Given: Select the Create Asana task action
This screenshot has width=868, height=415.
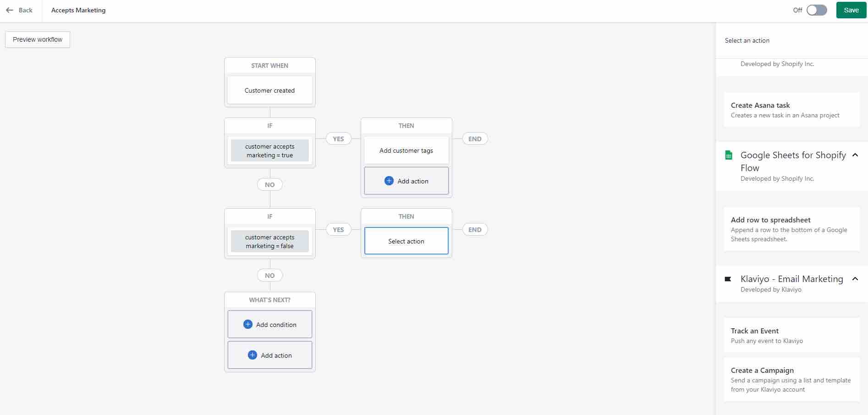Looking at the screenshot, I should [791, 110].
